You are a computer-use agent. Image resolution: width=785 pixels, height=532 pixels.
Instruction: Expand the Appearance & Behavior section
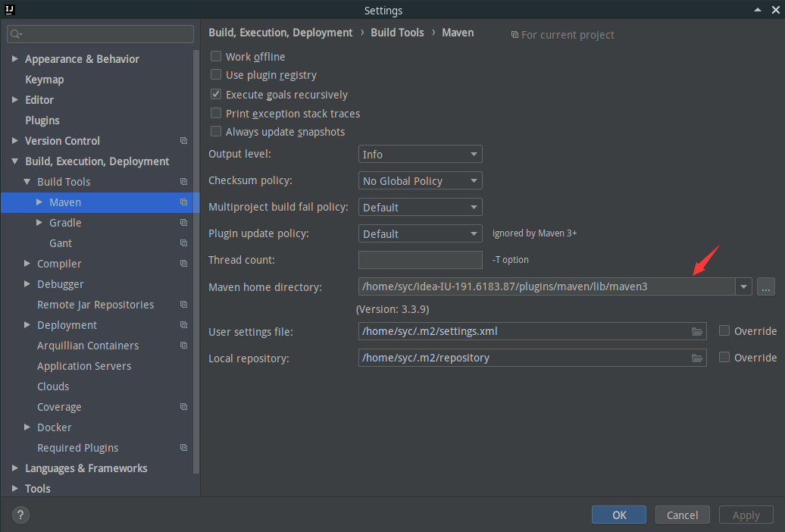coord(15,58)
